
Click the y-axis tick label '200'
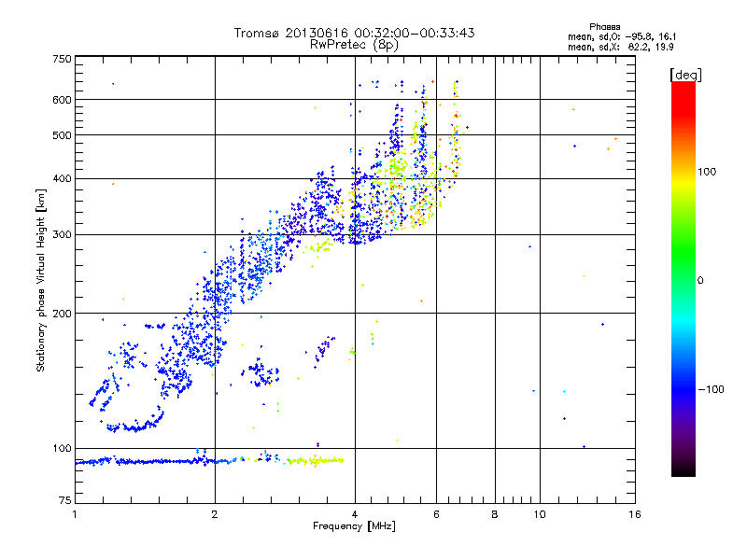click(62, 314)
